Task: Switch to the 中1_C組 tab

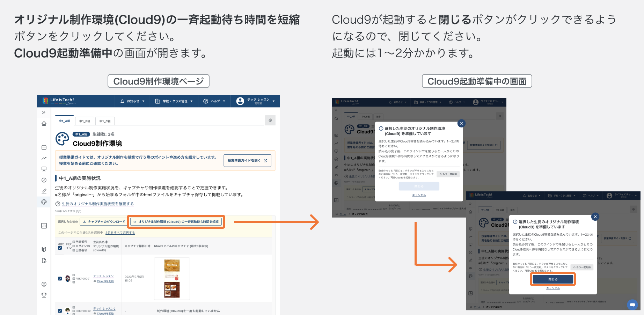Action: coord(104,121)
